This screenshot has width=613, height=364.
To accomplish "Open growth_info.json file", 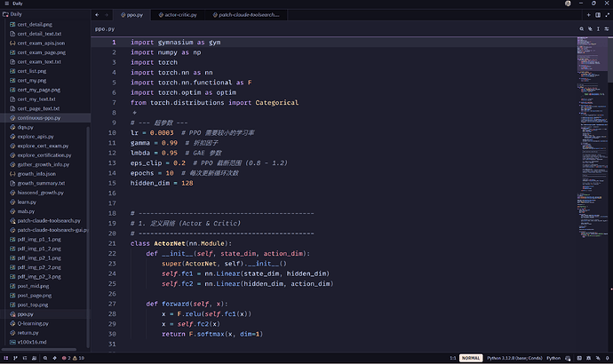I will pyautogui.click(x=36, y=174).
